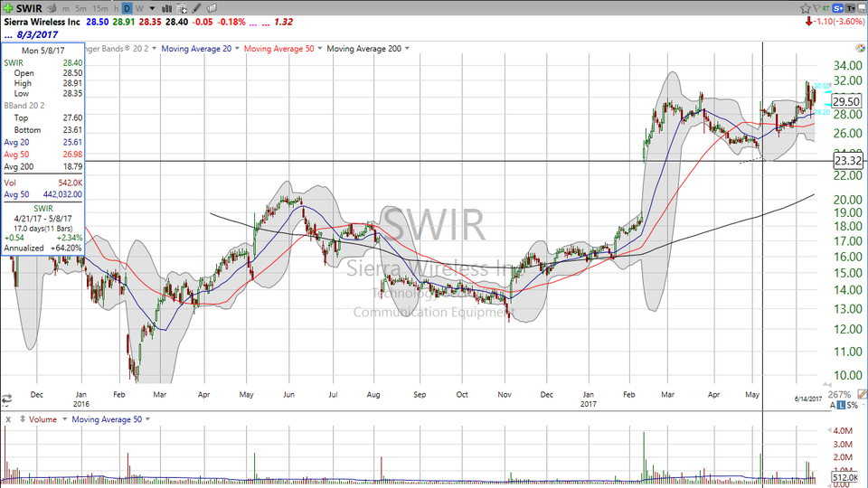Click the RT real-time indicator

(x=826, y=8)
